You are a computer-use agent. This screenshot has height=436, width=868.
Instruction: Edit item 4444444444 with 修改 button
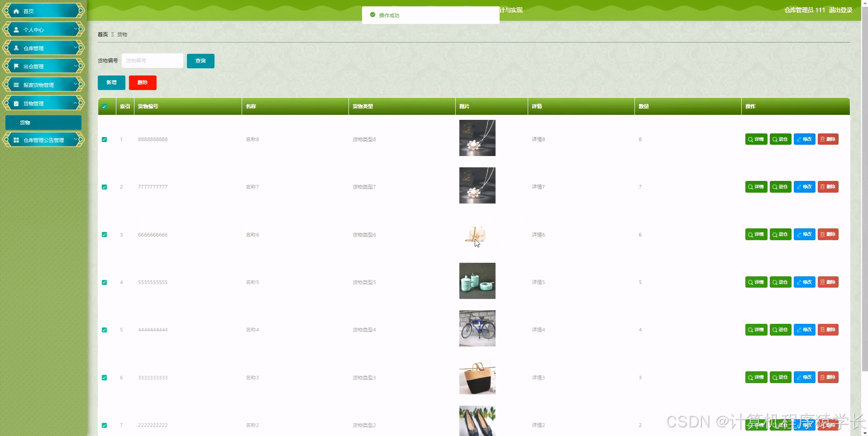[x=804, y=330]
